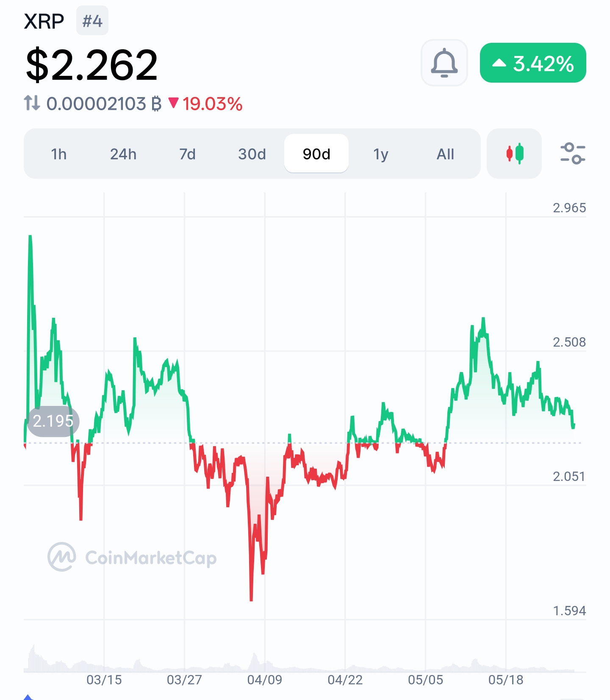
Task: Show All-time price history
Action: (445, 154)
